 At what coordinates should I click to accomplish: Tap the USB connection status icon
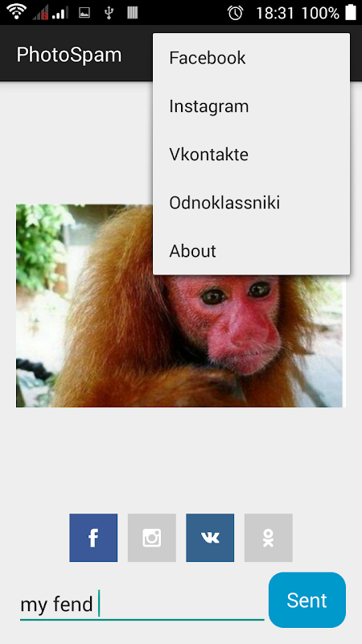[109, 13]
